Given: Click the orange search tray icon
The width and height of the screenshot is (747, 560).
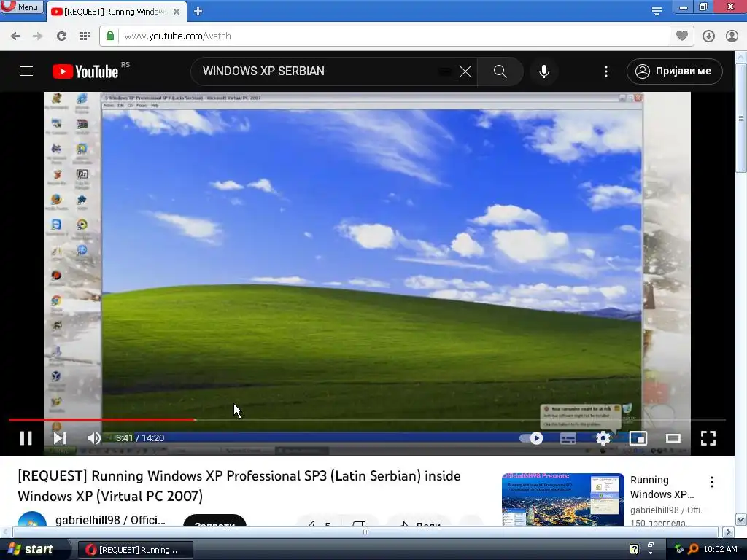Looking at the screenshot, I should 694,549.
